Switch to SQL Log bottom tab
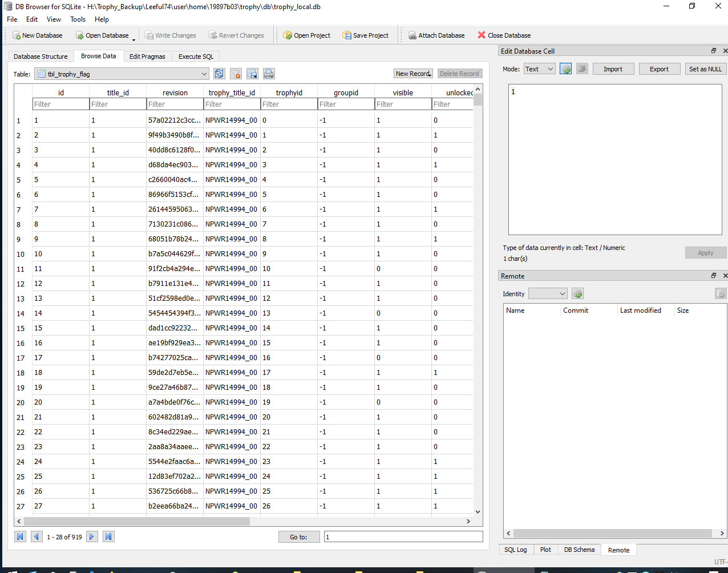 click(516, 550)
